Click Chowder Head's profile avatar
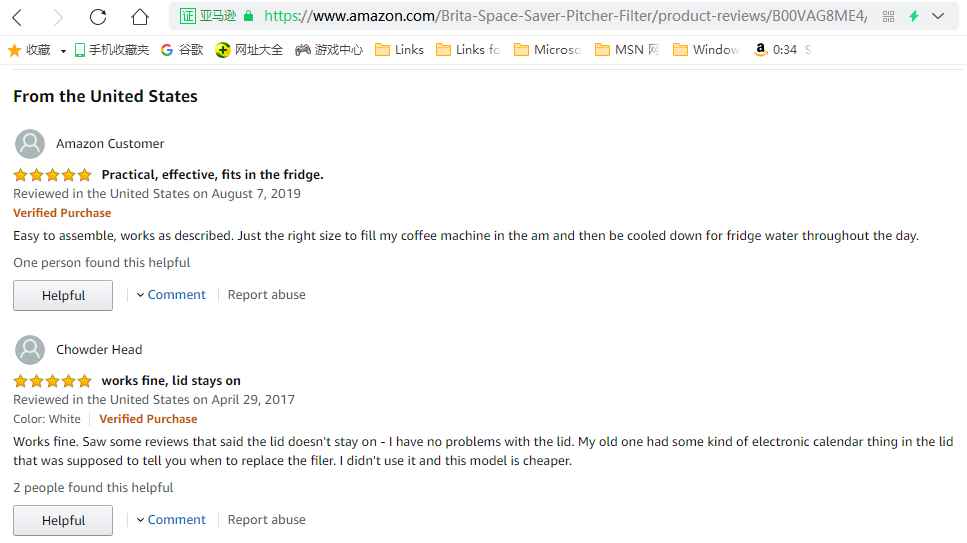 coord(31,350)
